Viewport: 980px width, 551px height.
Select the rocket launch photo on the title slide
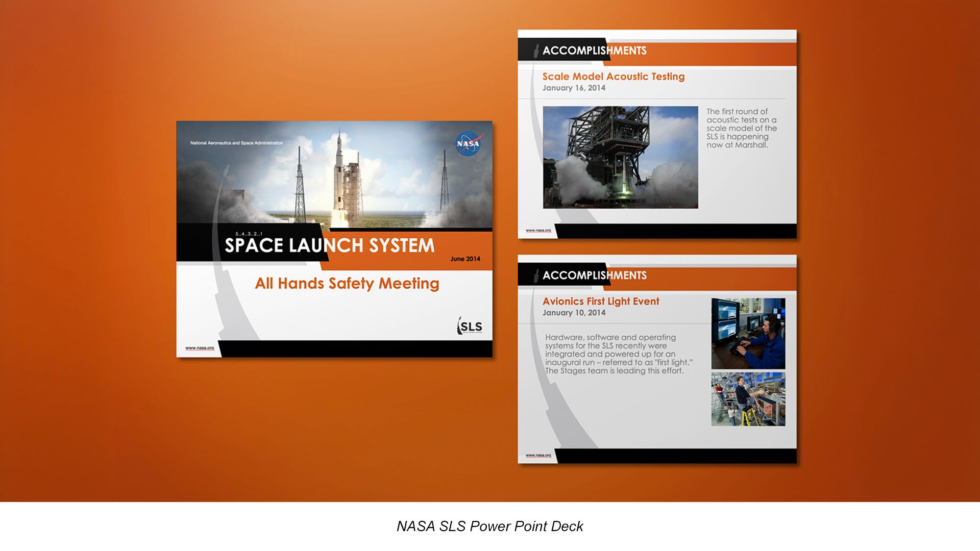(x=334, y=174)
